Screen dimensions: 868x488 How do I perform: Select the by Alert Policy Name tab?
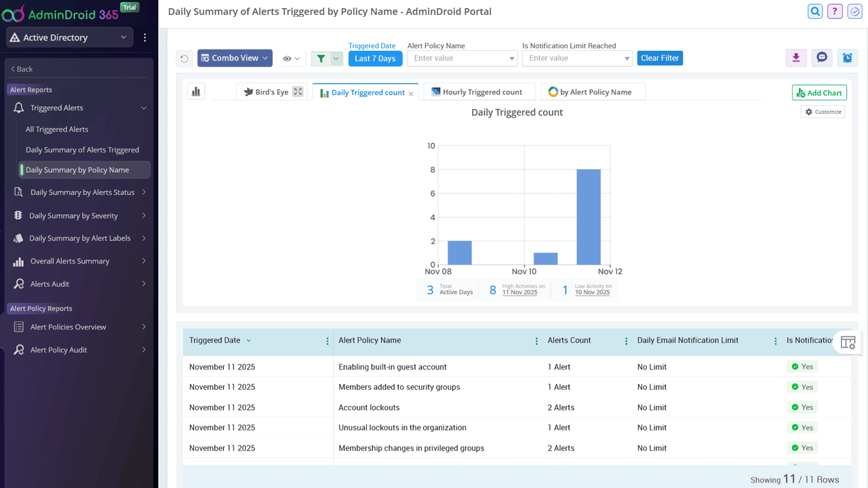[x=592, y=92]
